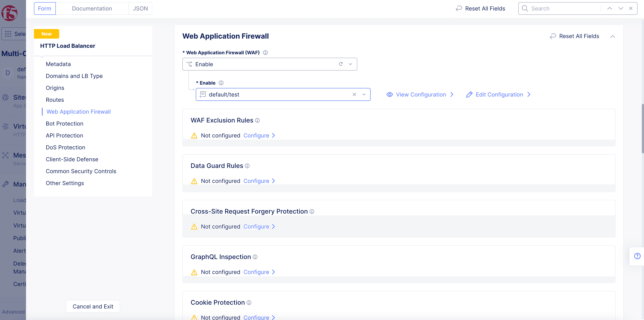Switch to the JSON tab
The image size is (644, 320).
[141, 8]
